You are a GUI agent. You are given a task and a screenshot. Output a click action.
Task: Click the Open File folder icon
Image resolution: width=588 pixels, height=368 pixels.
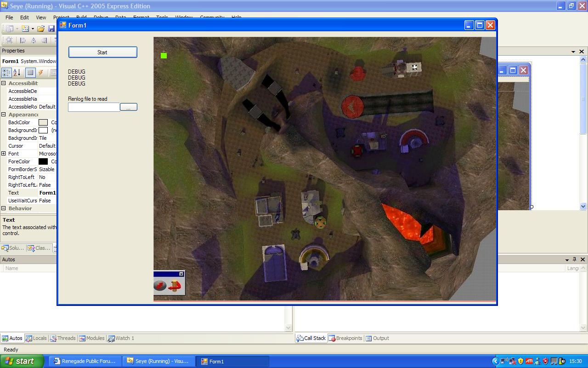(x=41, y=29)
